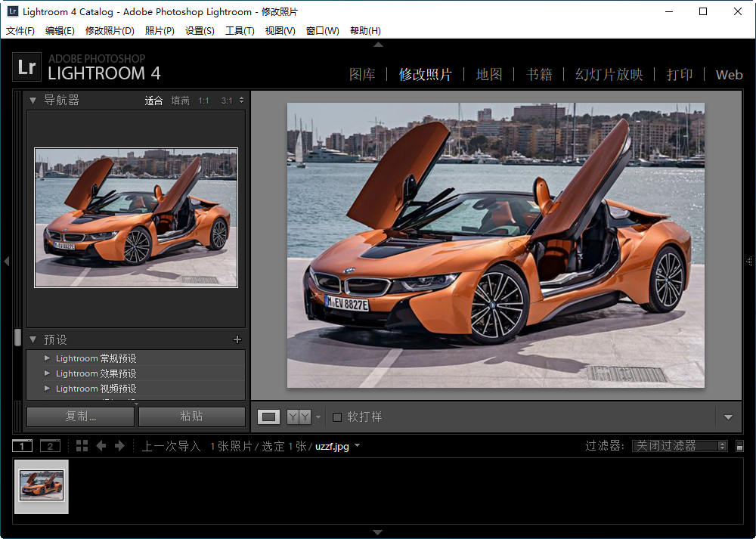Add a new preset with the plus icon

[x=237, y=339]
